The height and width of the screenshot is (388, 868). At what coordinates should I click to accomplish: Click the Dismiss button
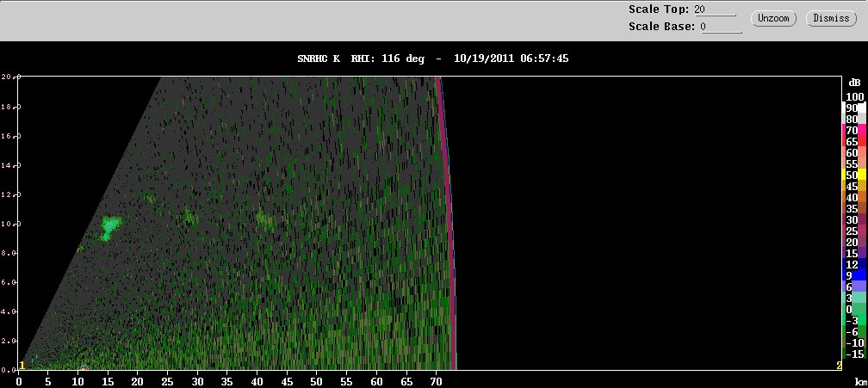[x=831, y=18]
